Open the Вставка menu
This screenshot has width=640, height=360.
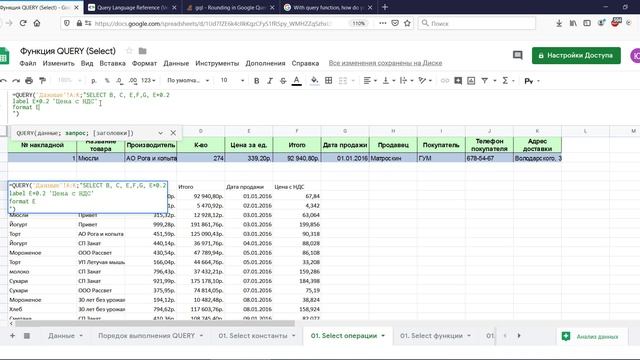(x=112, y=63)
